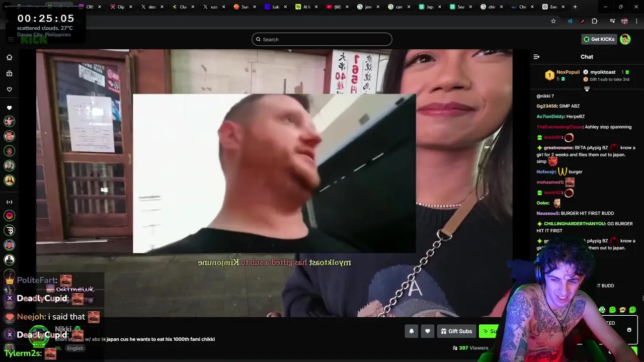Click the green Subscribe button
Image resolution: width=644 pixels, height=362 pixels.
[489, 331]
